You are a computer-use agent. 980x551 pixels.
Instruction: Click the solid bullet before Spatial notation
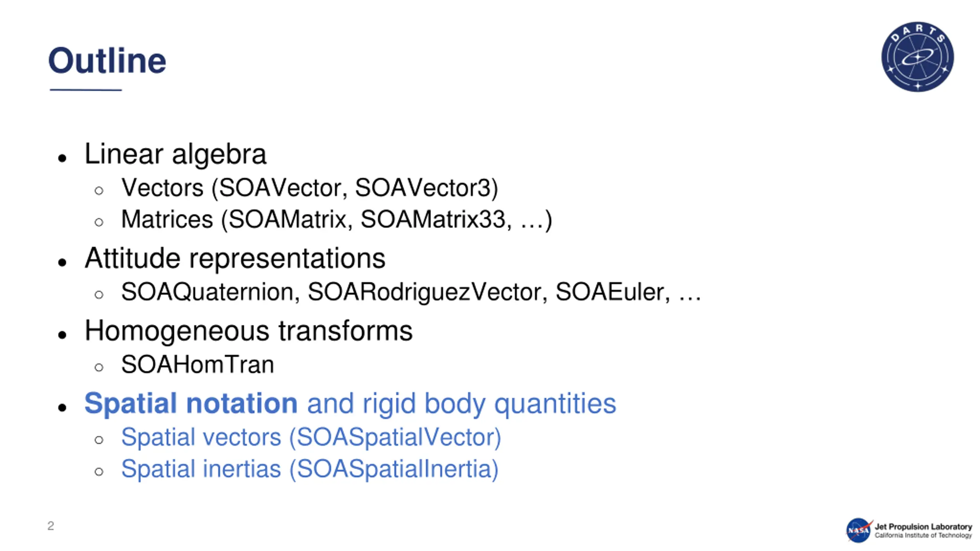click(x=62, y=408)
